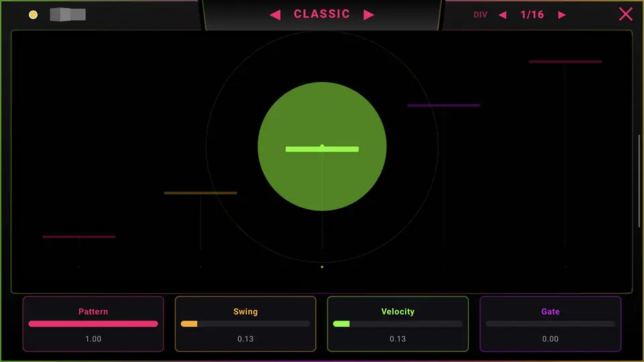This screenshot has width=644, height=362.
Task: Toggle the orange step bar
Action: [x=201, y=193]
